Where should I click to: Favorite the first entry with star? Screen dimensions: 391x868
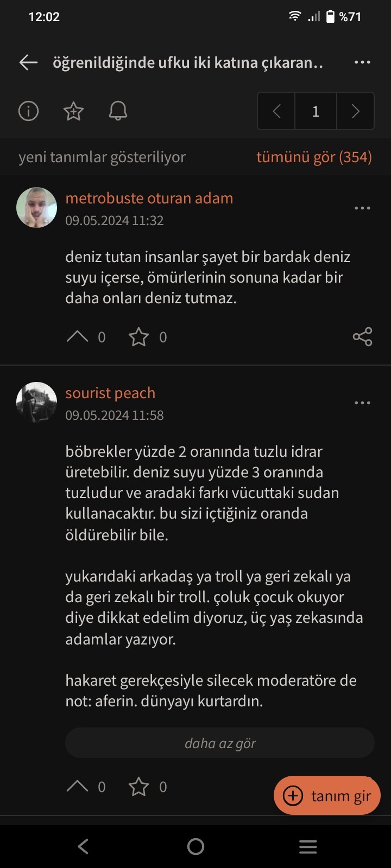tap(138, 337)
